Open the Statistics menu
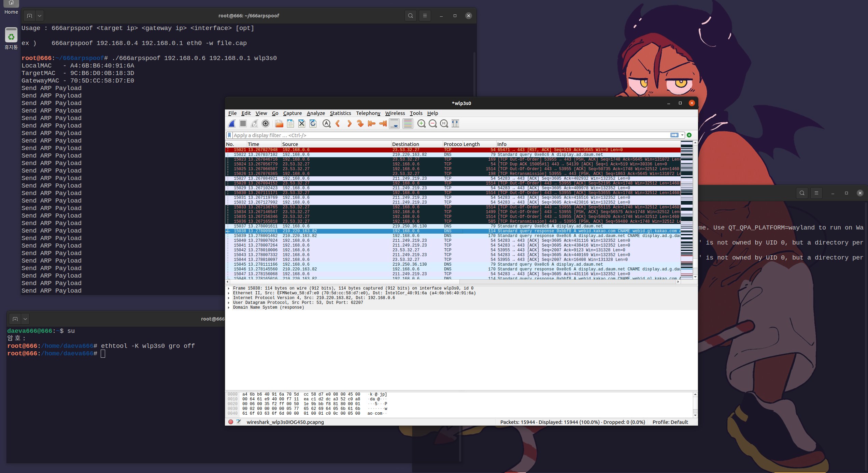 (x=340, y=113)
